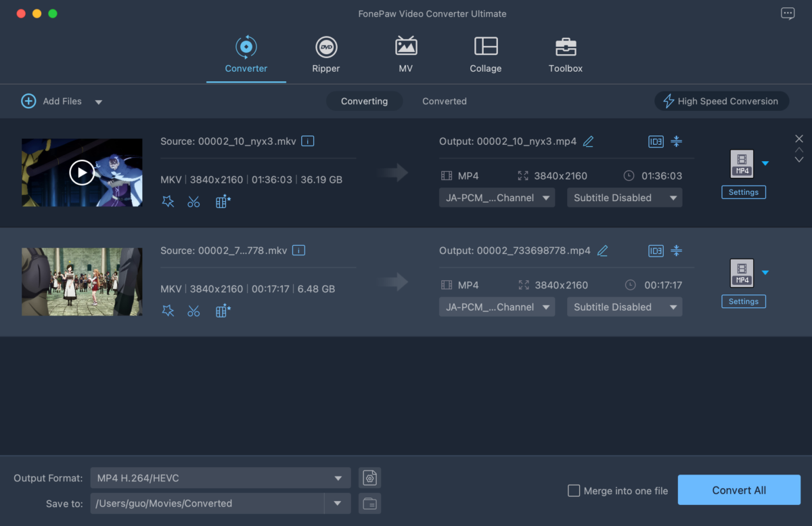
Task: Click the Add Files plus icon
Action: point(28,101)
